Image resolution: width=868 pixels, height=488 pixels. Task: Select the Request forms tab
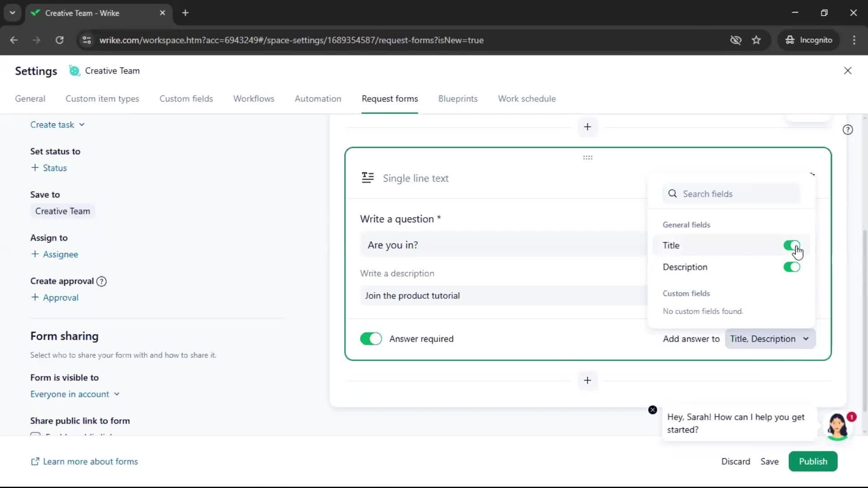pyautogui.click(x=390, y=99)
